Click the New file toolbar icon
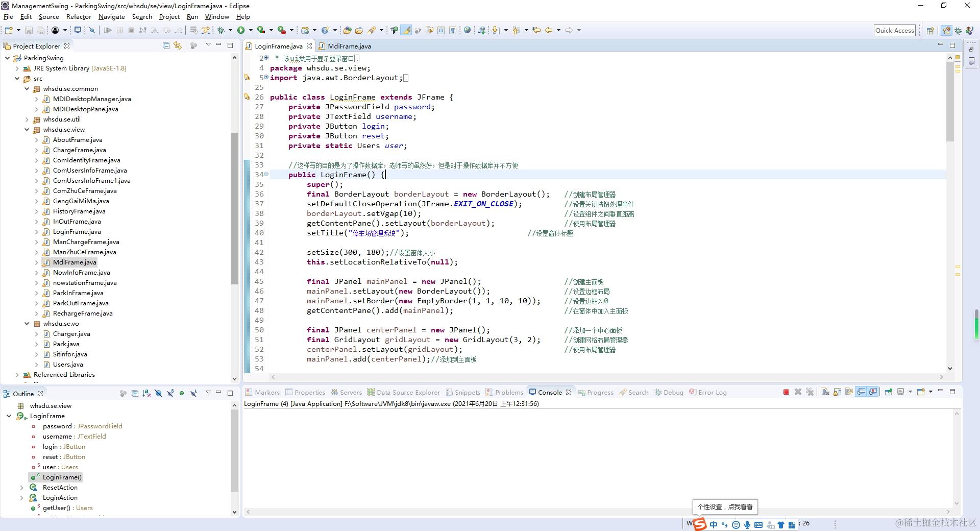Screen dimensions: 980x531 9,30
